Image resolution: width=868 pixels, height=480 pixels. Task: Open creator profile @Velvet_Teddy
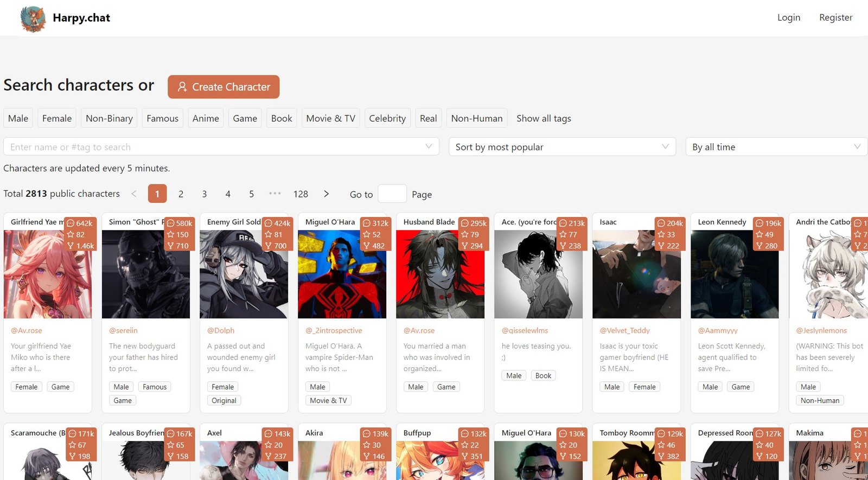tap(624, 330)
